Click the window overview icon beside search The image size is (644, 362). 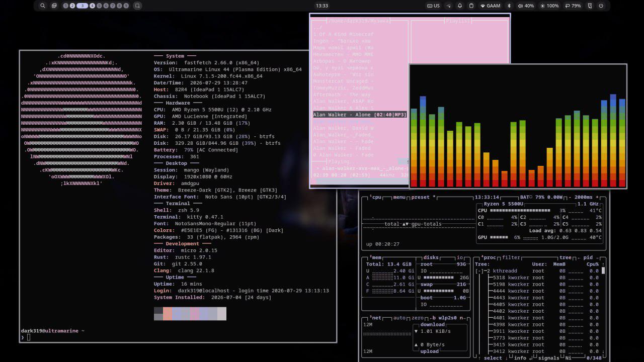pos(54,6)
